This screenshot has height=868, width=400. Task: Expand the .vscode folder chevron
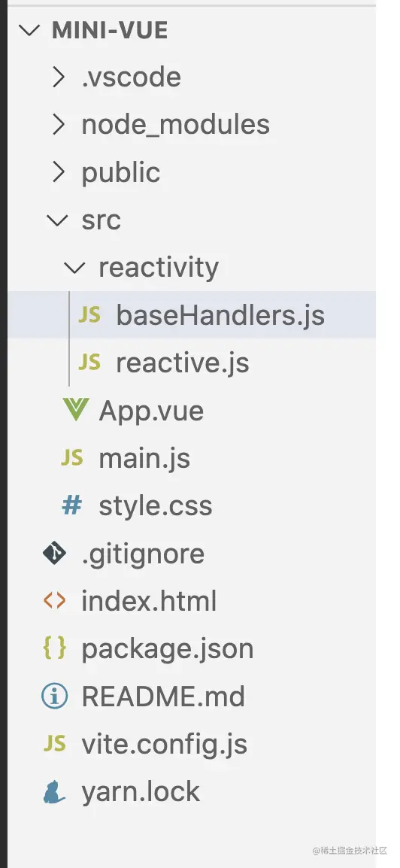[58, 77]
